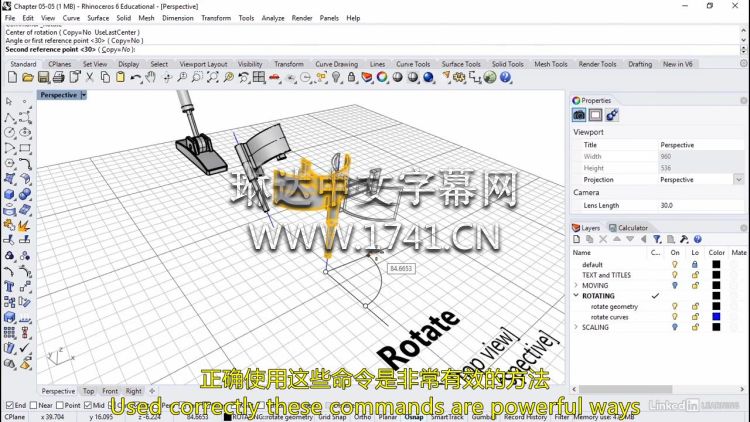
Task: Switch to the Front viewport tab
Action: pyautogui.click(x=110, y=391)
